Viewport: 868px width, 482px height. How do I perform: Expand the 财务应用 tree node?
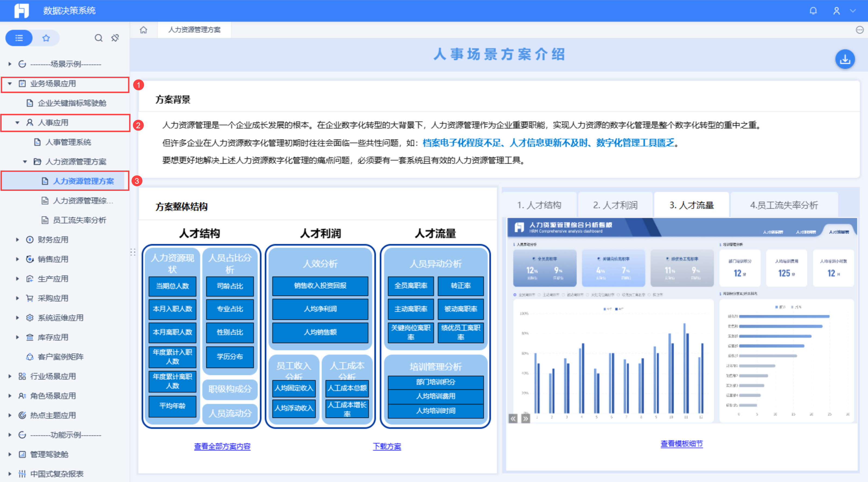coord(18,240)
